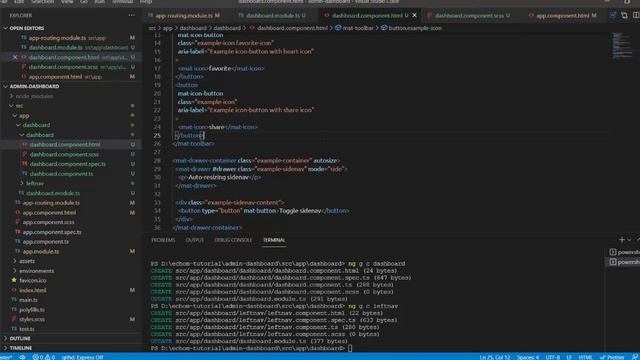640x360 pixels.
Task: Click the editor minimap
Action: click(622, 46)
